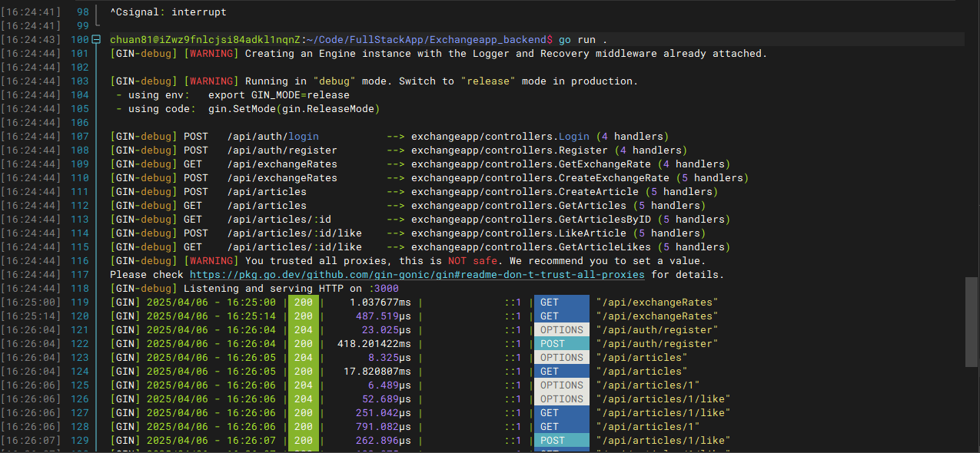Image resolution: width=980 pixels, height=453 pixels.
Task: Click "exchangeapp/controllers.Login" handler text
Action: click(x=500, y=137)
